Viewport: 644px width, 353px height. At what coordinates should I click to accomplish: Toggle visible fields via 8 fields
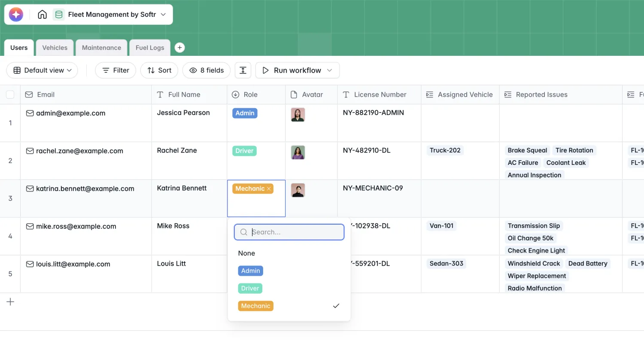click(207, 70)
